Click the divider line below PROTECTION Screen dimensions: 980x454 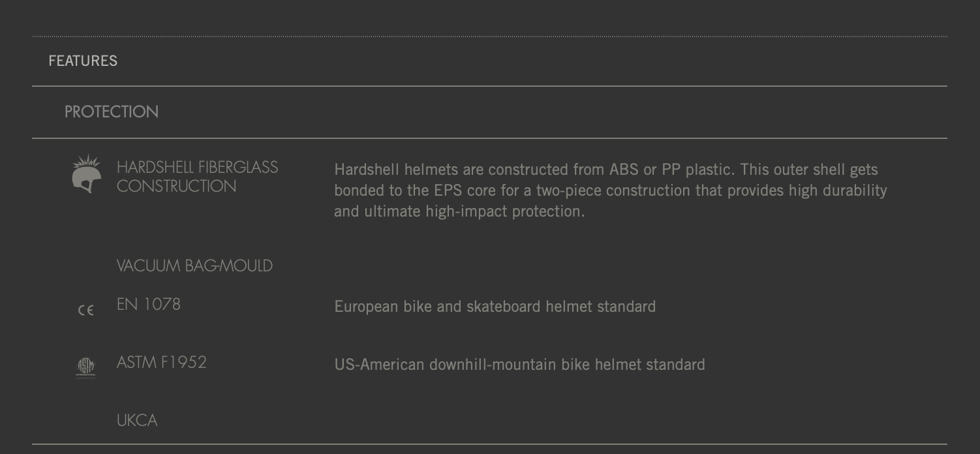tap(489, 138)
